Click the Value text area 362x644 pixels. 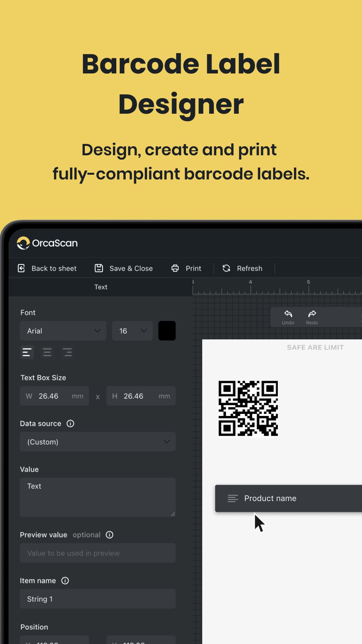click(x=98, y=497)
